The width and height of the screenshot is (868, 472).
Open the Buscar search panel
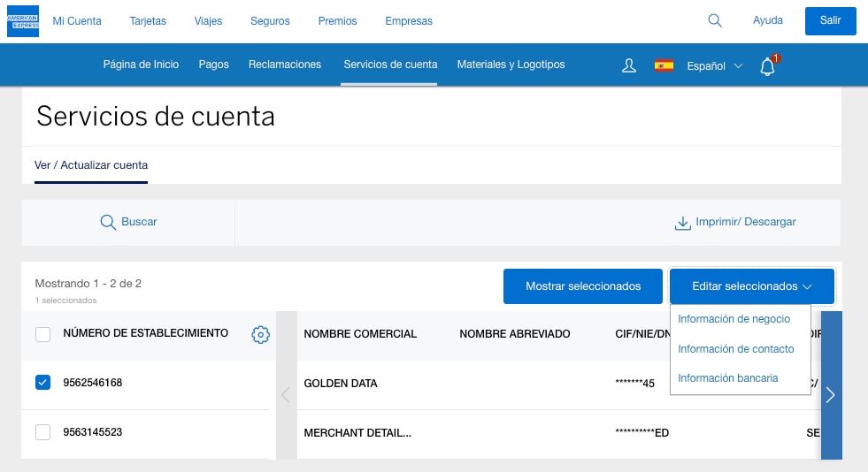click(x=128, y=222)
